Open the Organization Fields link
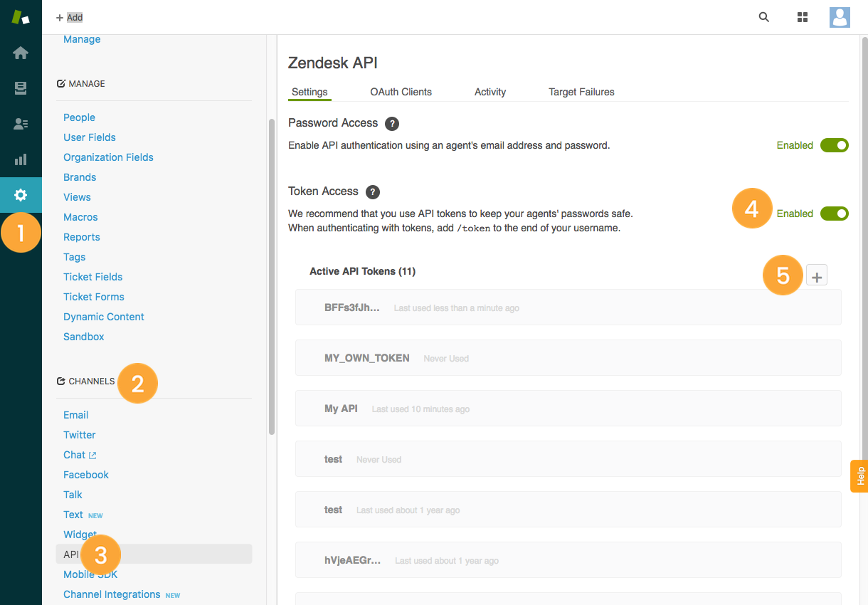868x605 pixels. tap(108, 157)
